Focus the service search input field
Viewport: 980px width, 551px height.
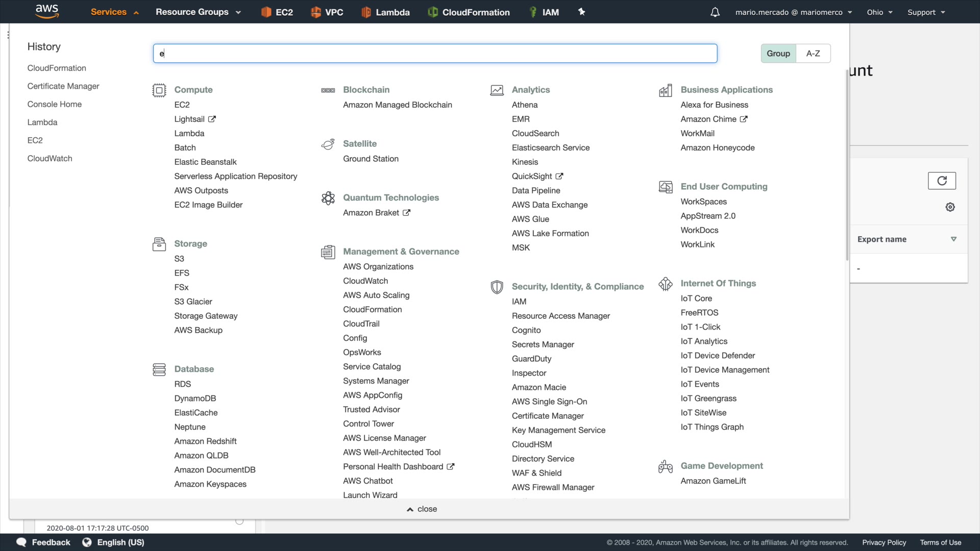click(435, 54)
